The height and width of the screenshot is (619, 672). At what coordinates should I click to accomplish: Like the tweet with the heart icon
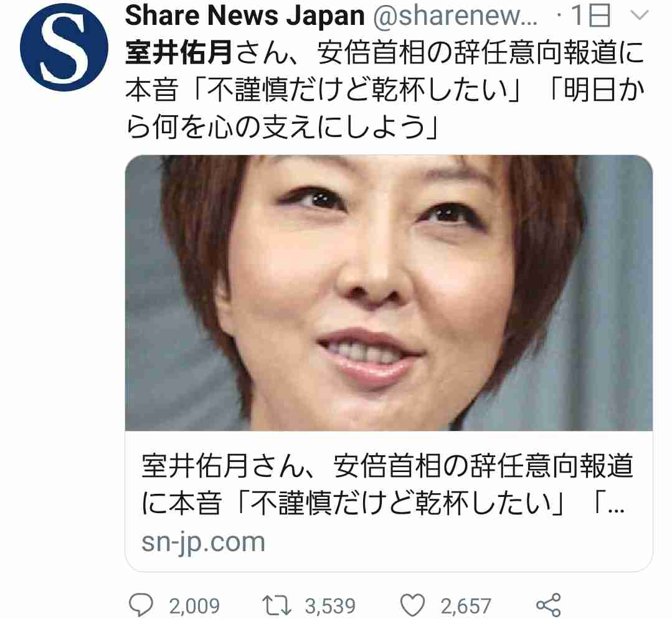pos(412,605)
